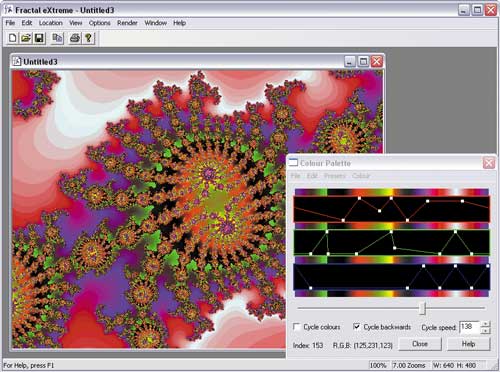The height and width of the screenshot is (372, 500).
Task: Open the File menu
Action: tap(10, 23)
